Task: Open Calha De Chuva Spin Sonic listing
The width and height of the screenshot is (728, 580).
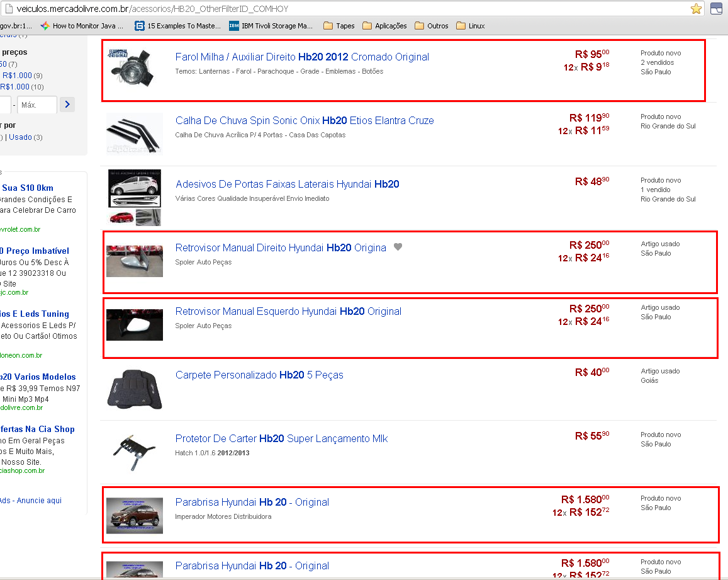Action: tap(305, 120)
